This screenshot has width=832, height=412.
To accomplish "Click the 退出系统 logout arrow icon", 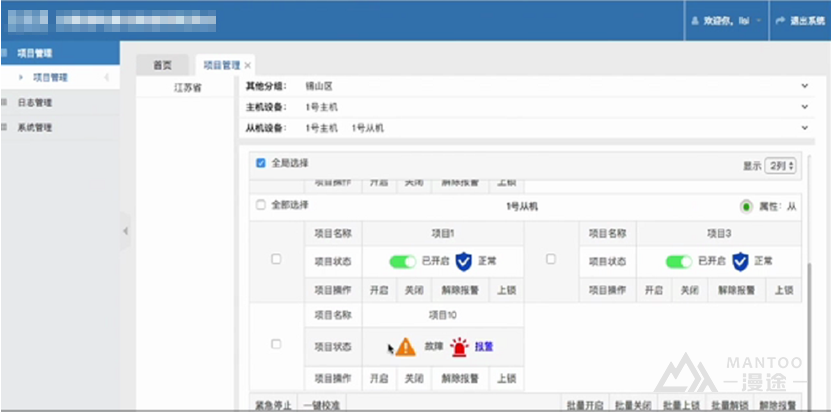I will pyautogui.click(x=779, y=20).
